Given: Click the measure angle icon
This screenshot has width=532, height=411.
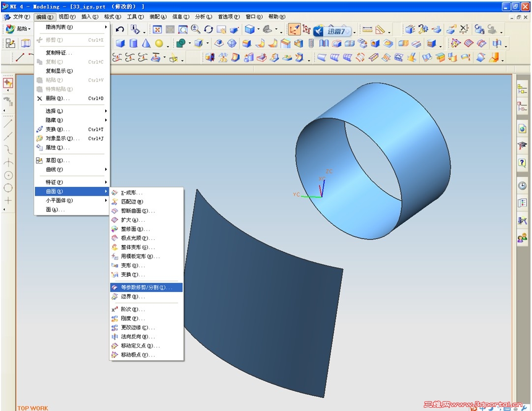Looking at the screenshot, I should pos(380,30).
